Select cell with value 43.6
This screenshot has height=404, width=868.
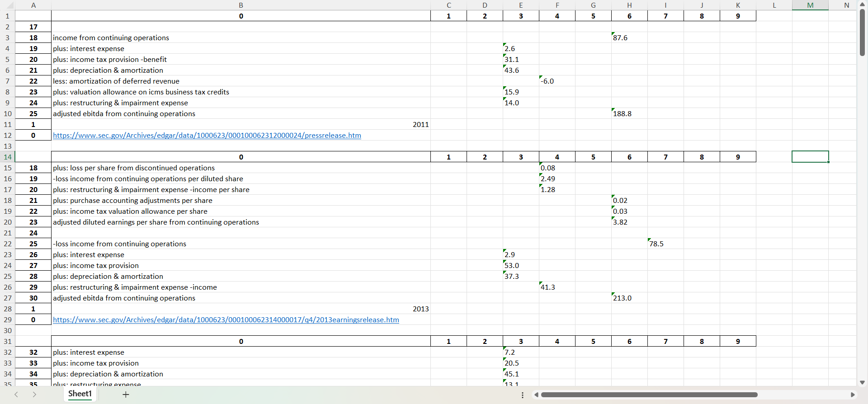point(521,70)
